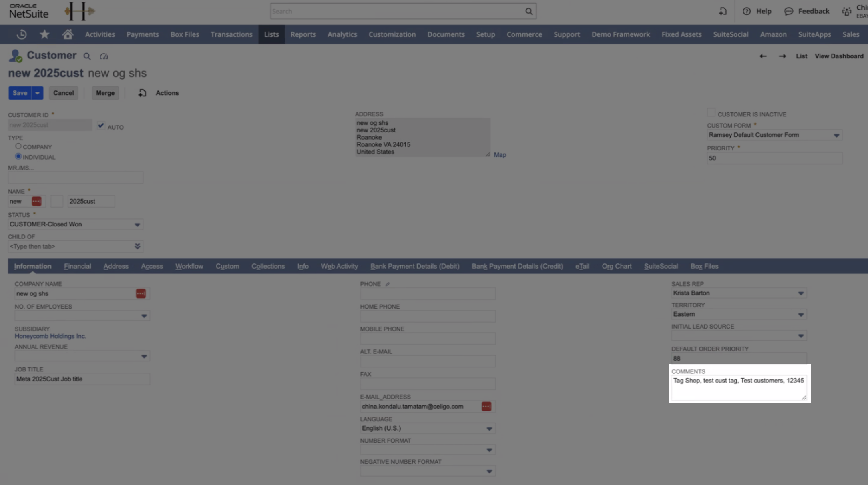Click the View Dashboard link
The height and width of the screenshot is (485, 868).
click(x=839, y=56)
